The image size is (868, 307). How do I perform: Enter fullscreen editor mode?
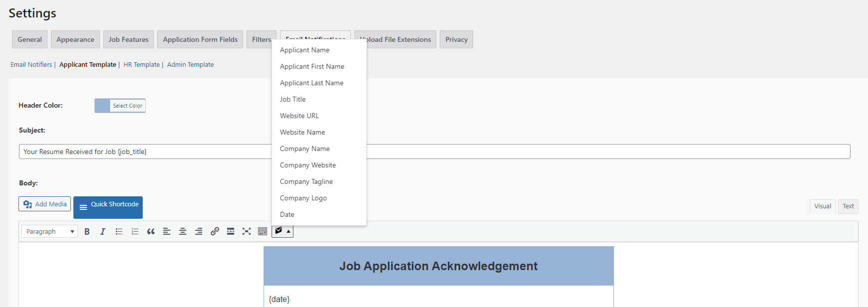pyautogui.click(x=247, y=231)
